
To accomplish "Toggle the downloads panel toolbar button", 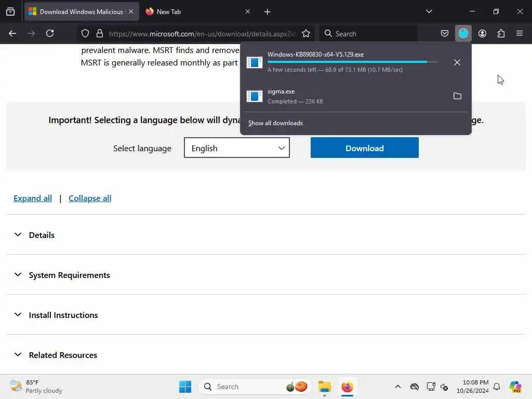I will pos(463,34).
